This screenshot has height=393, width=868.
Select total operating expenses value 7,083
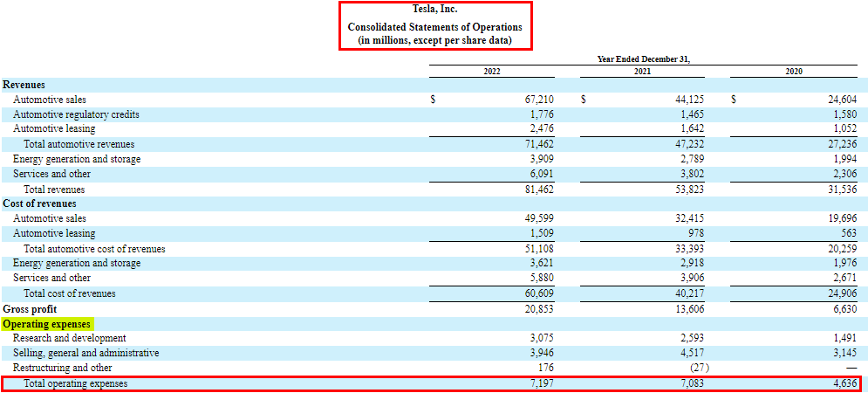click(692, 383)
